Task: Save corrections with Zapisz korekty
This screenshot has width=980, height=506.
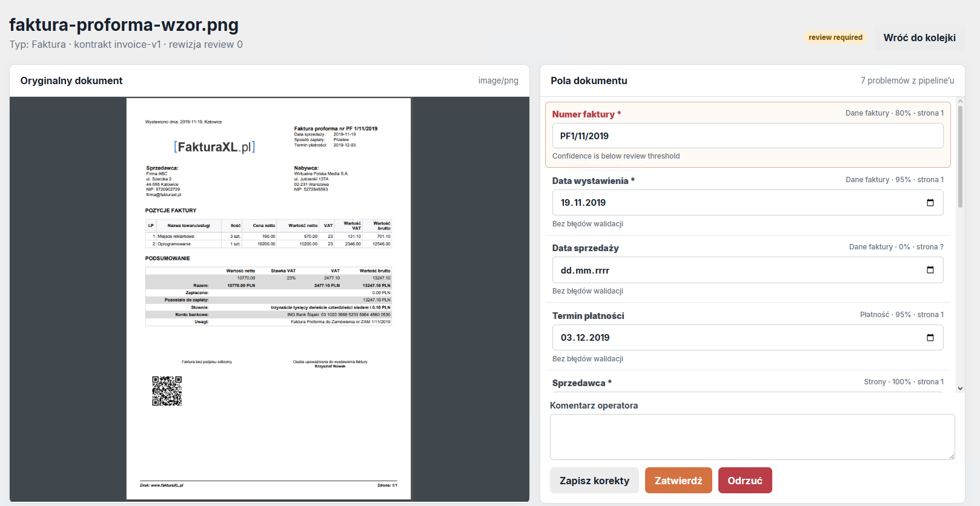Action: (x=594, y=481)
